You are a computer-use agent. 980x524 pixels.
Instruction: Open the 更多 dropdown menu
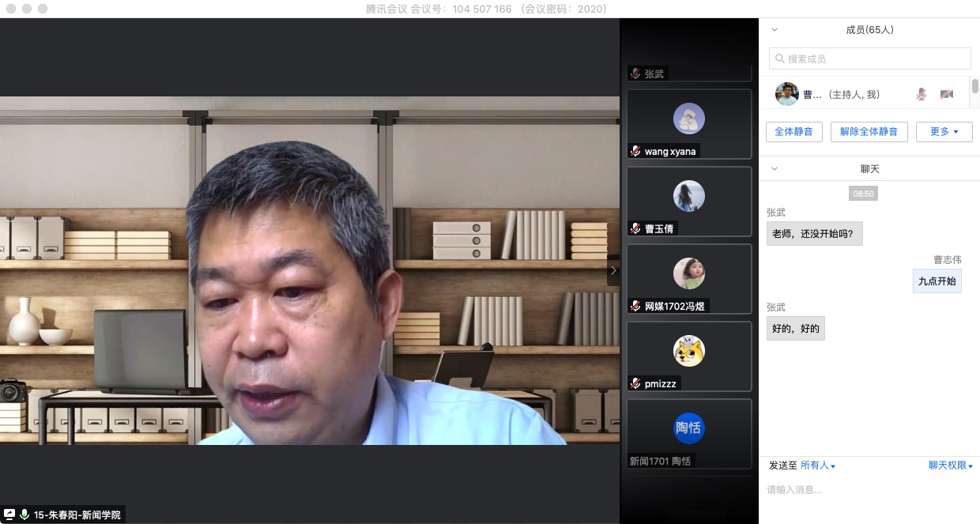pyautogui.click(x=944, y=132)
